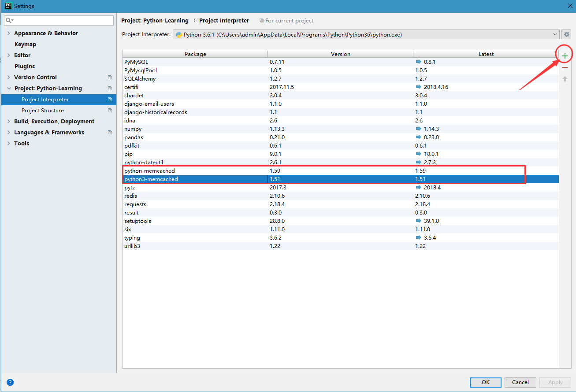Click the help question mark icon

point(10,382)
